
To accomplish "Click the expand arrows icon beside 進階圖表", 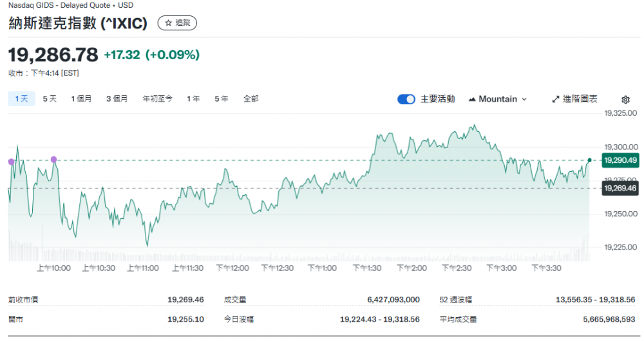I will pyautogui.click(x=556, y=99).
